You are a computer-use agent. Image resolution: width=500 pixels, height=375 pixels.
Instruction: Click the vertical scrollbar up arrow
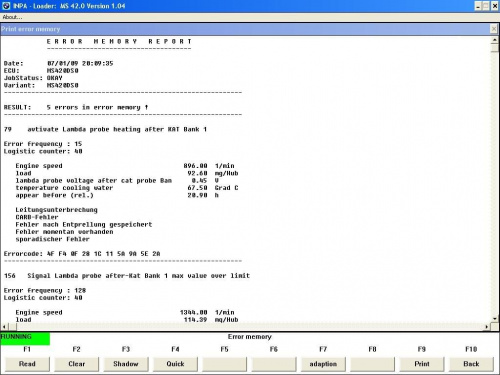495,40
